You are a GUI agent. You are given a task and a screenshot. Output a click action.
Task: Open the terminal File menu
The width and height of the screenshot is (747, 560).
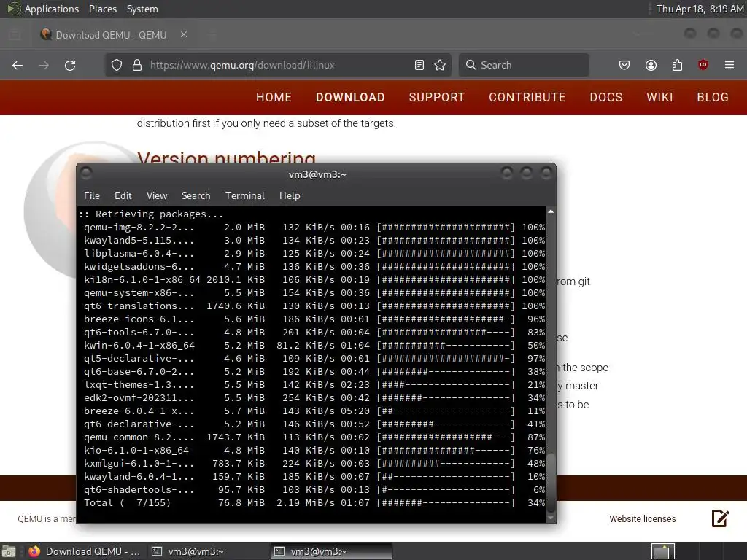coord(91,195)
